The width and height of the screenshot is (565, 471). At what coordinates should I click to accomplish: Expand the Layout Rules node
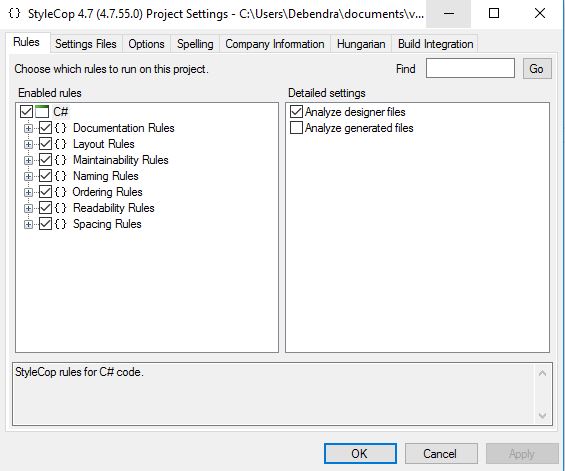[x=28, y=145]
